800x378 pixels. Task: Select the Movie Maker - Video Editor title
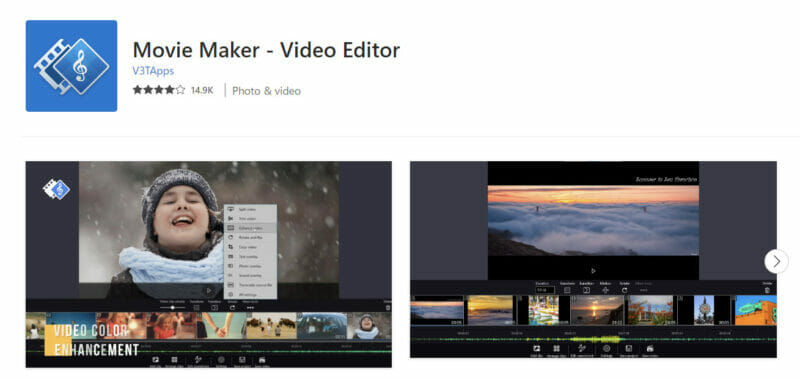(266, 50)
